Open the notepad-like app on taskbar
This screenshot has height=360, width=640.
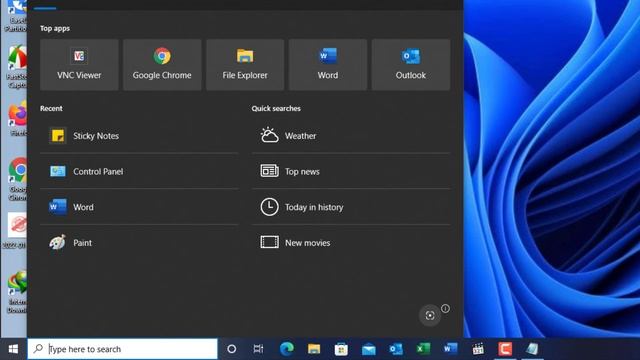pos(532,349)
